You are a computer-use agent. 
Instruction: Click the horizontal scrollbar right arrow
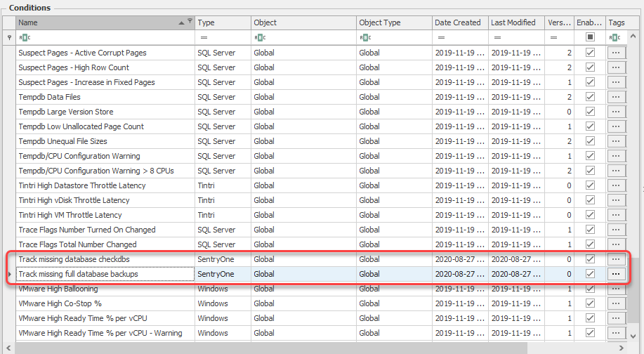coord(622,348)
